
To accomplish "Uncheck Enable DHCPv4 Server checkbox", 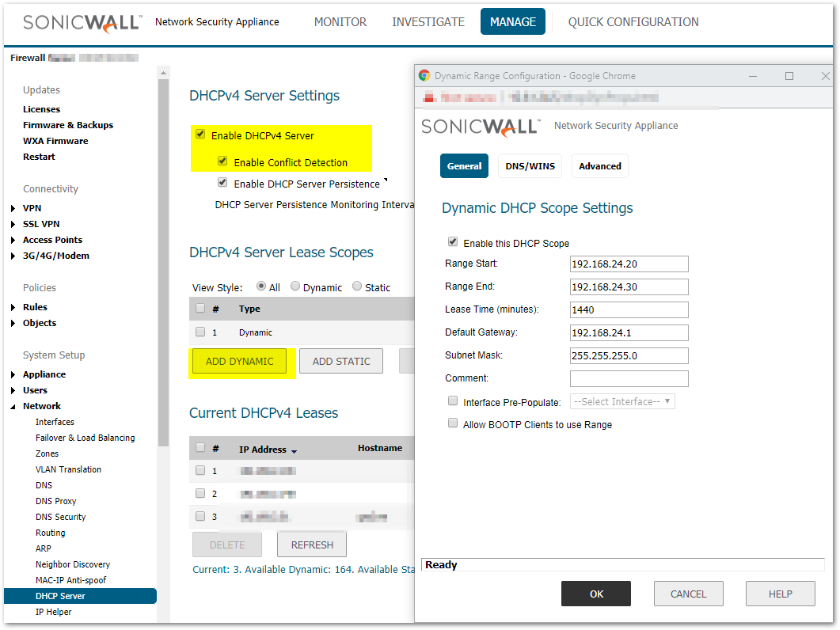I will pyautogui.click(x=200, y=135).
